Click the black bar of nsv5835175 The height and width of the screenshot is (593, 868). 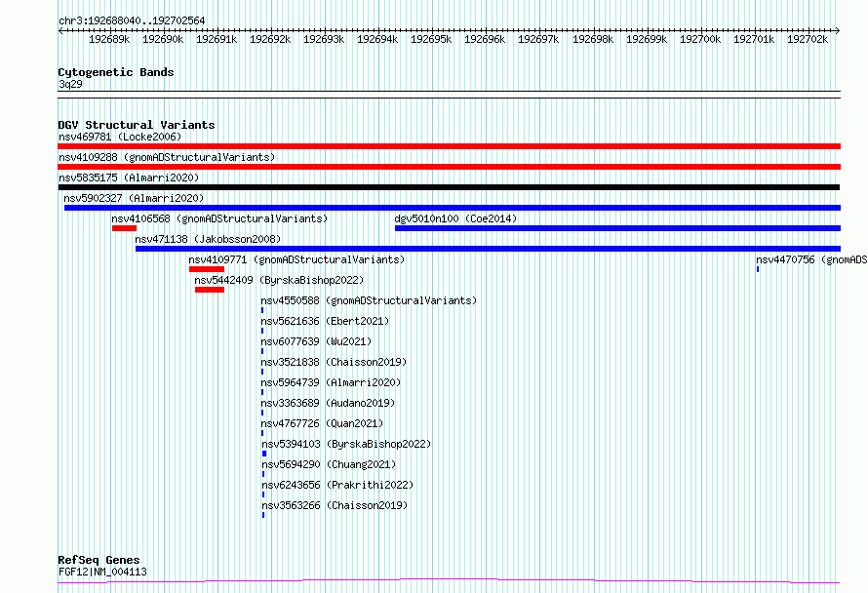(x=449, y=187)
